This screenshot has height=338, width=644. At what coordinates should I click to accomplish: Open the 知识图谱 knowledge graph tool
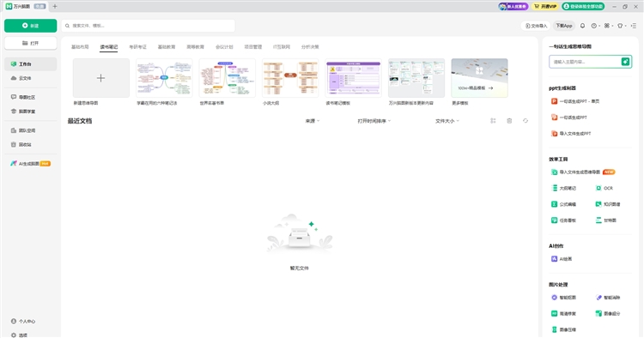pos(608,204)
